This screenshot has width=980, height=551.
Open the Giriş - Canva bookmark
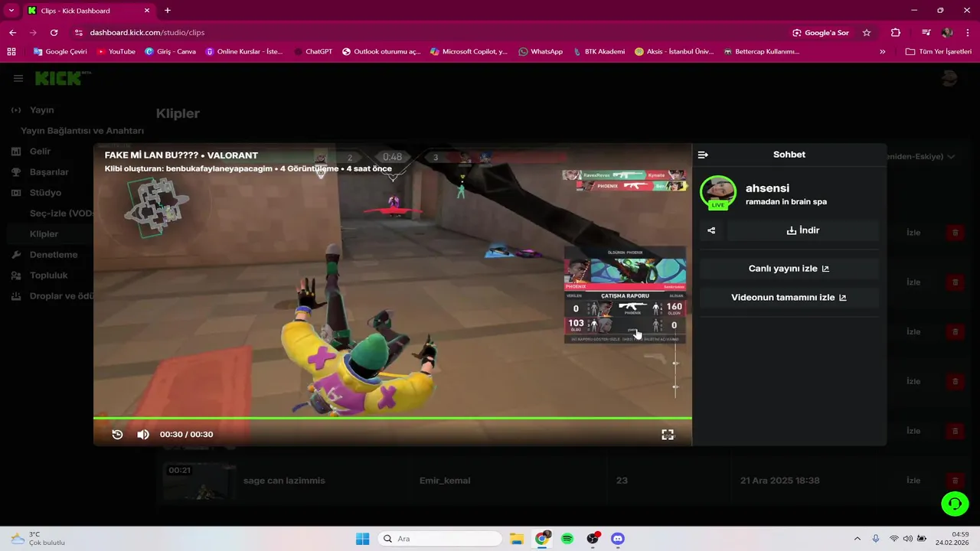(170, 52)
